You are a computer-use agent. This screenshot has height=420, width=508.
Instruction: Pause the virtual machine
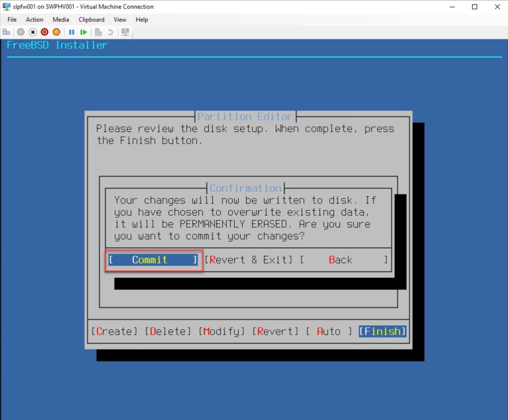click(x=71, y=32)
